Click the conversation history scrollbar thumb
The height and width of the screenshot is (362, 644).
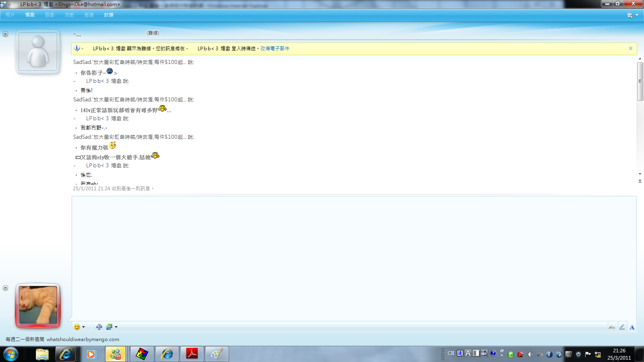(x=640, y=81)
